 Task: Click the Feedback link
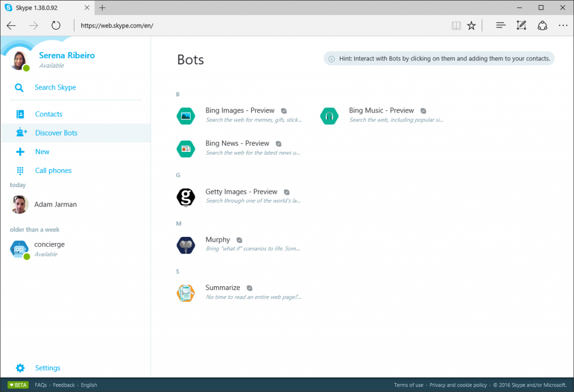[x=64, y=385]
